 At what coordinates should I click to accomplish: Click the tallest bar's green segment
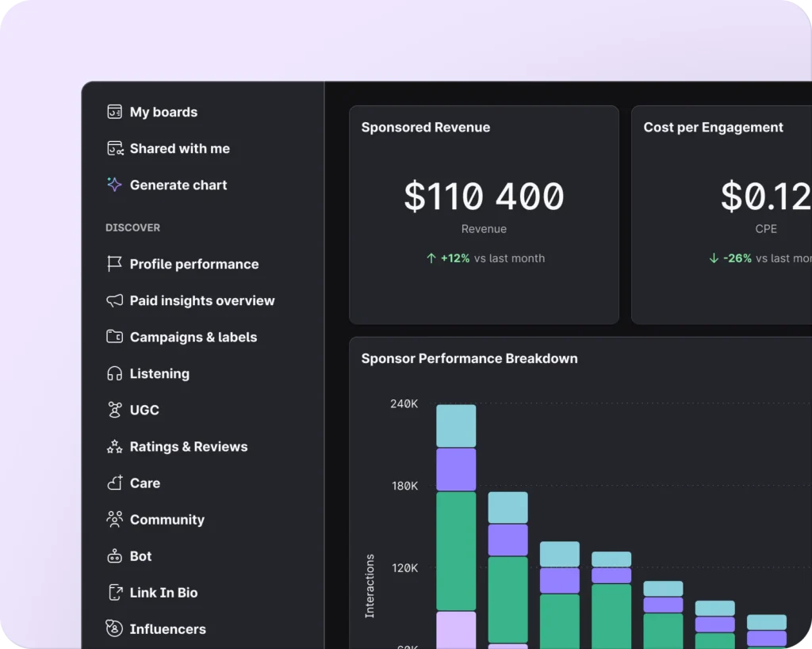pos(456,551)
